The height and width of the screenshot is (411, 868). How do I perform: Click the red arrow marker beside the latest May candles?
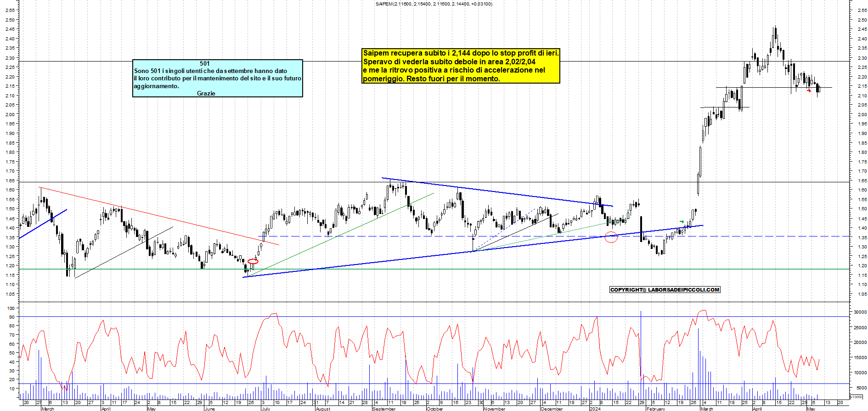(809, 90)
